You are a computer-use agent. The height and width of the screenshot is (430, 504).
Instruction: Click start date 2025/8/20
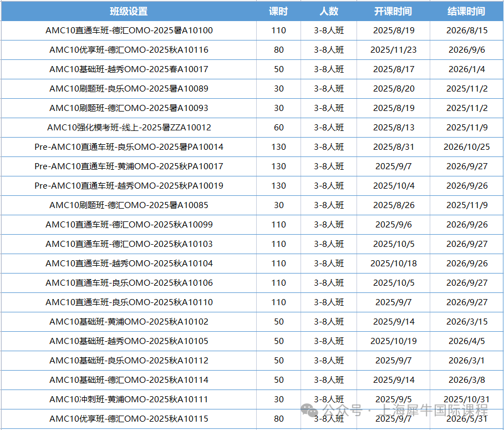pyautogui.click(x=394, y=89)
